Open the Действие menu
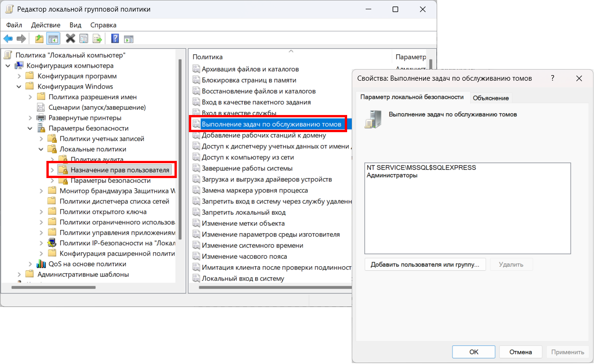 pyautogui.click(x=45, y=25)
